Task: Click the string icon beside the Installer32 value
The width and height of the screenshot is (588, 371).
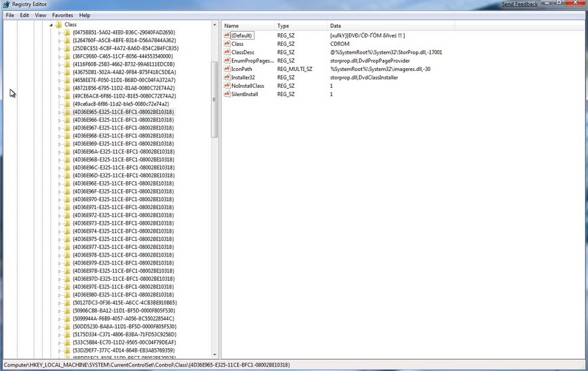Action: tap(227, 78)
